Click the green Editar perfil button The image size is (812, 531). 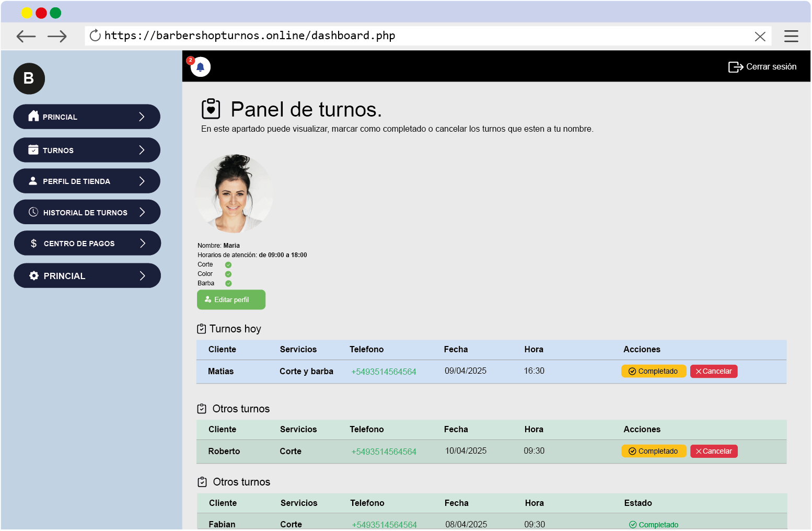(231, 300)
